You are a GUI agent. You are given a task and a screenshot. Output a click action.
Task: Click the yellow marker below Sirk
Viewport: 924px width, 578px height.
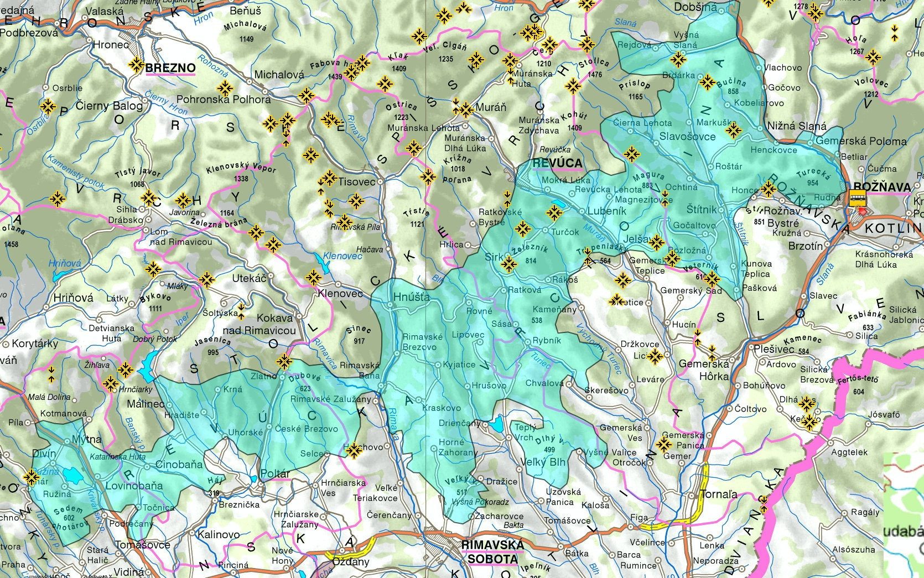pyautogui.click(x=508, y=264)
